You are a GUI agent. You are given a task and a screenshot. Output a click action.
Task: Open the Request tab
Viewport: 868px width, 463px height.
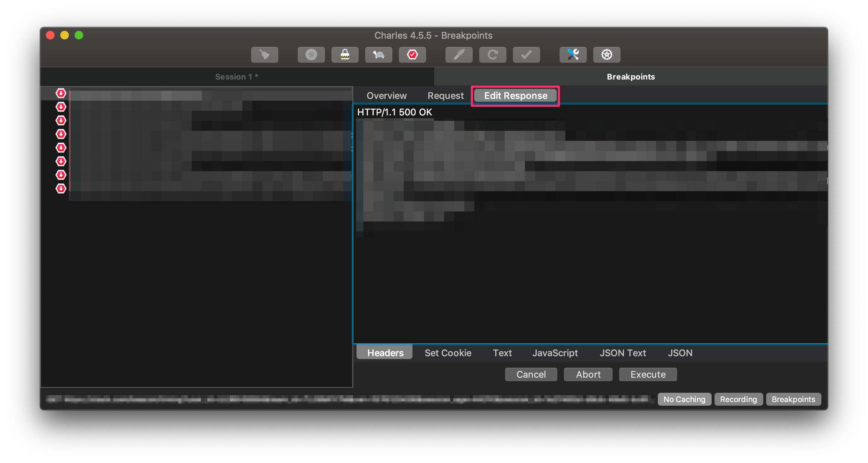tap(445, 96)
